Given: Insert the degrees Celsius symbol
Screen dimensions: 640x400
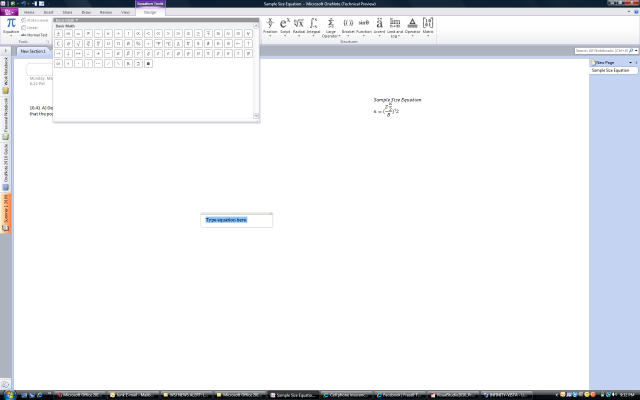Looking at the screenshot, I should click(168, 43).
